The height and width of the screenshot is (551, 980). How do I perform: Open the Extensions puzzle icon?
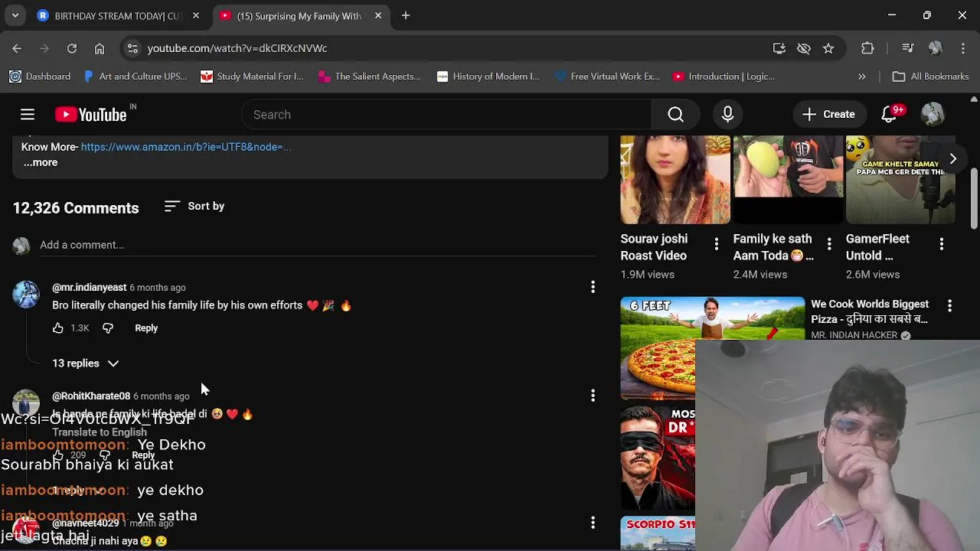867,48
